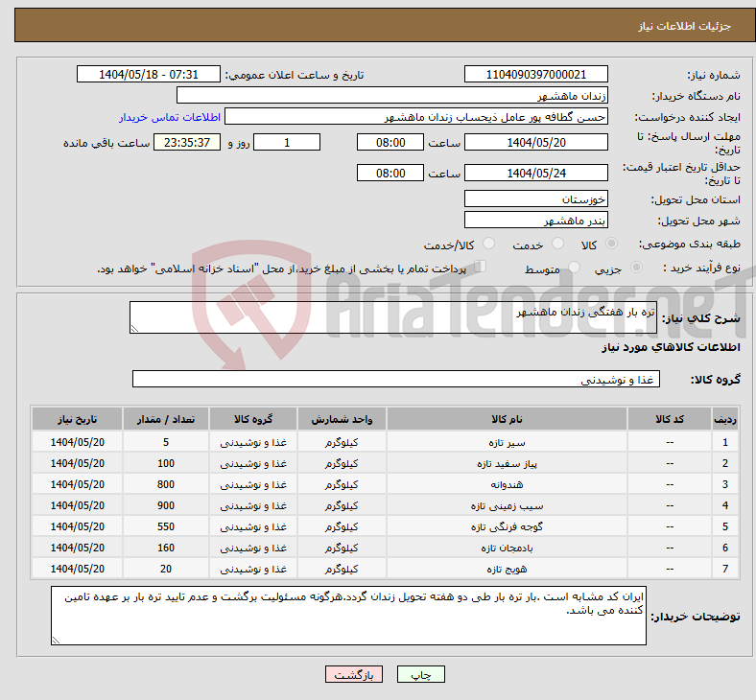Click the هویج تازه item name
Image resolution: width=756 pixels, height=700 pixels.
click(507, 569)
